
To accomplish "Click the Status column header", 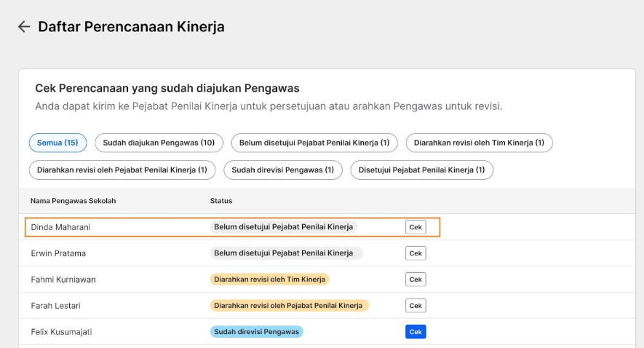I will coord(221,201).
